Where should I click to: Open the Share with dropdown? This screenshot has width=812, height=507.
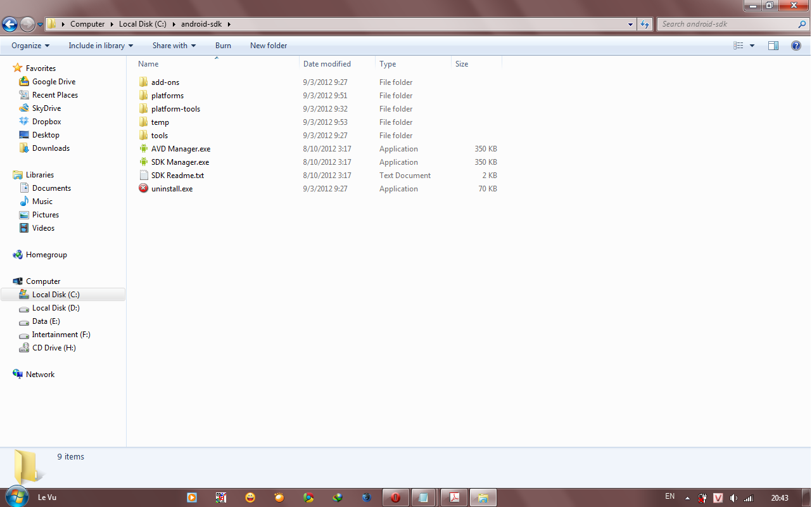(x=174, y=46)
